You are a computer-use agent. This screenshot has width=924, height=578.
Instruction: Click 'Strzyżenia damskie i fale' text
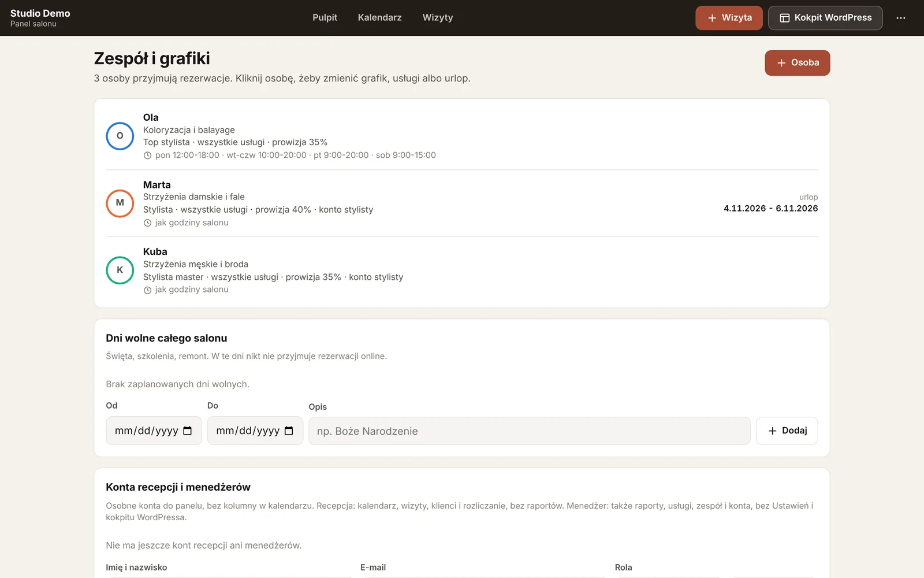[194, 197]
